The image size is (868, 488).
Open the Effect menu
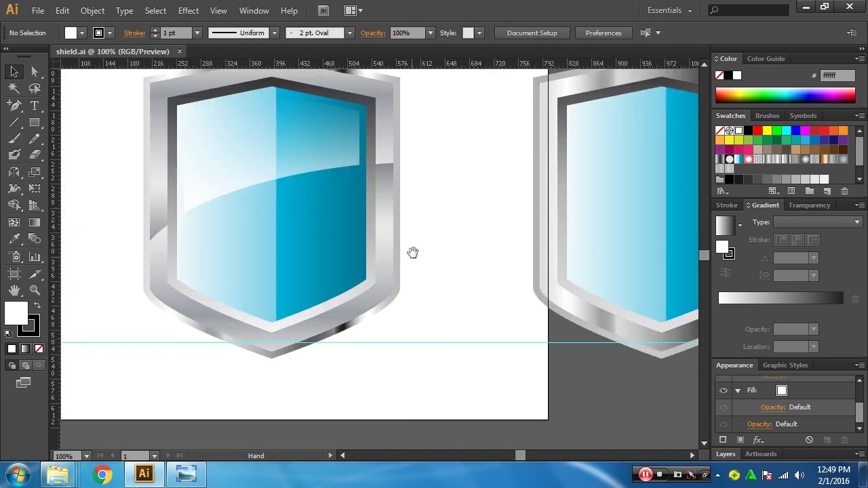tap(189, 10)
